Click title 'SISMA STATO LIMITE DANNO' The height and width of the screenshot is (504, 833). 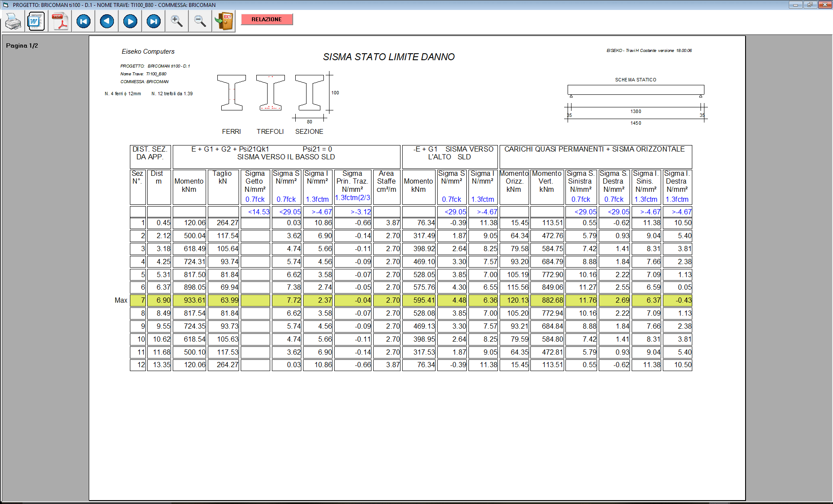coord(389,57)
